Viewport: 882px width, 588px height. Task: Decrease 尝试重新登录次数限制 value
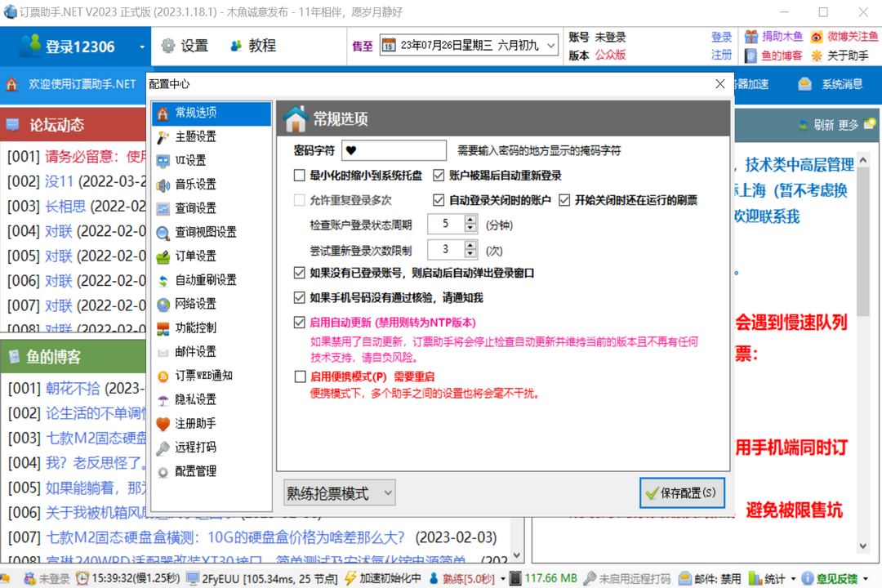point(470,254)
